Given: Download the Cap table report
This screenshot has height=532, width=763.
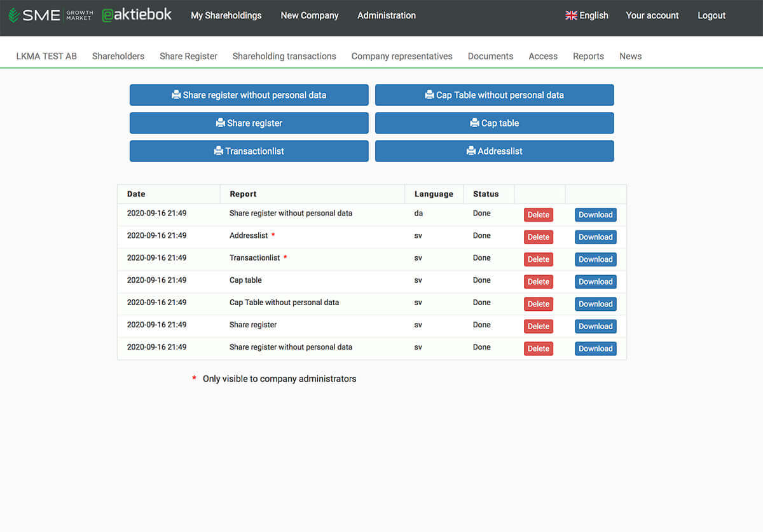Looking at the screenshot, I should (x=596, y=282).
